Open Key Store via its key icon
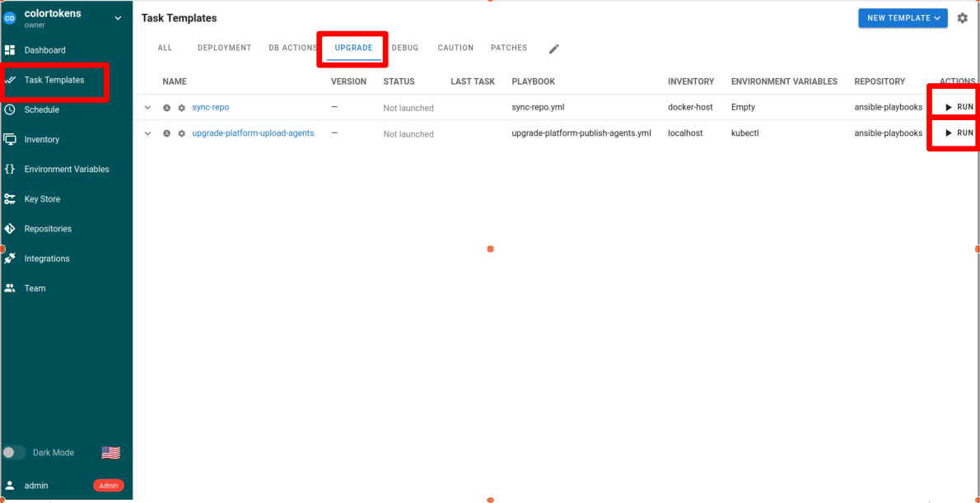The width and height of the screenshot is (980, 503). point(10,199)
